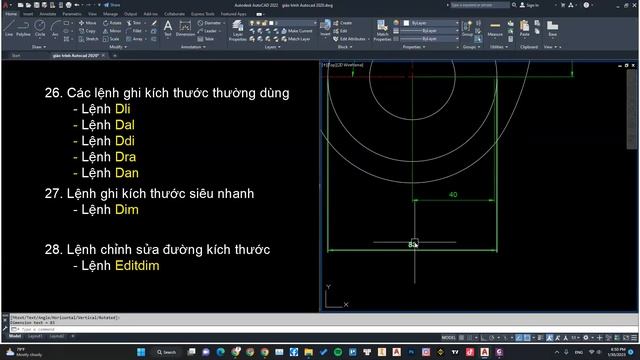This screenshot has height=360, width=640.
Task: Click the Trim command
Action: point(133,23)
